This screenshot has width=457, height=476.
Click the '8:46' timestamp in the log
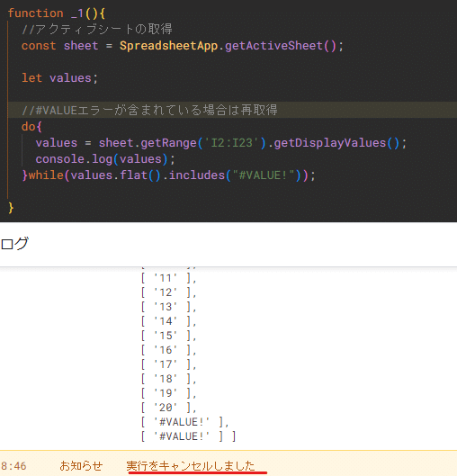(13, 466)
